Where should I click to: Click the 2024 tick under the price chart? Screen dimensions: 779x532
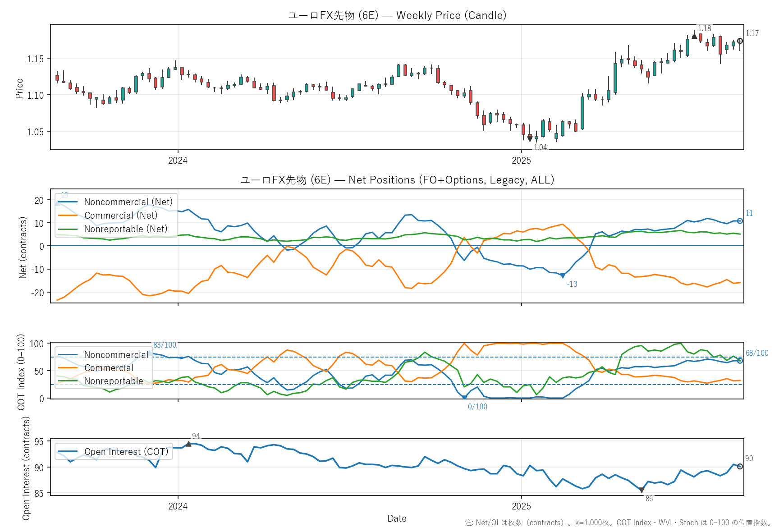click(x=178, y=161)
